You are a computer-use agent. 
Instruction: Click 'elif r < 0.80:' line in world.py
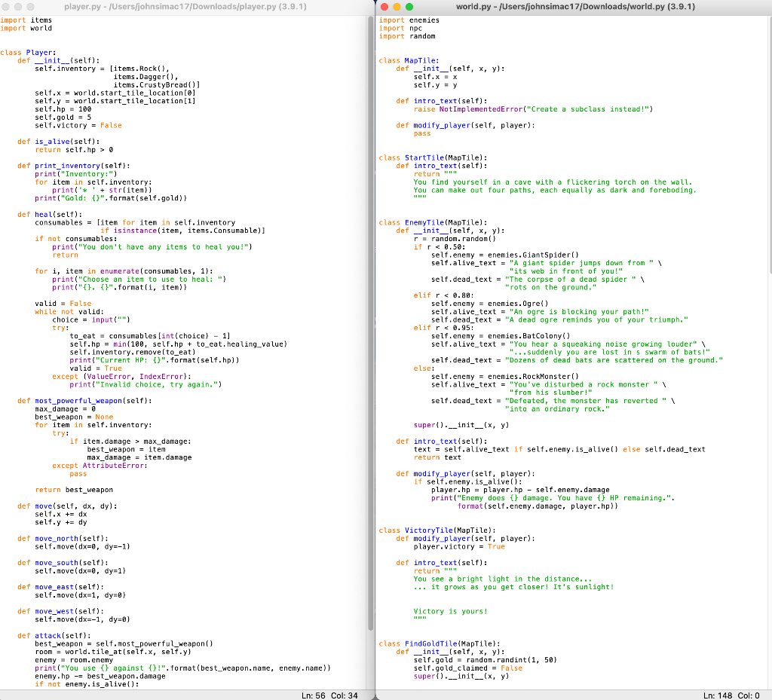click(x=443, y=295)
